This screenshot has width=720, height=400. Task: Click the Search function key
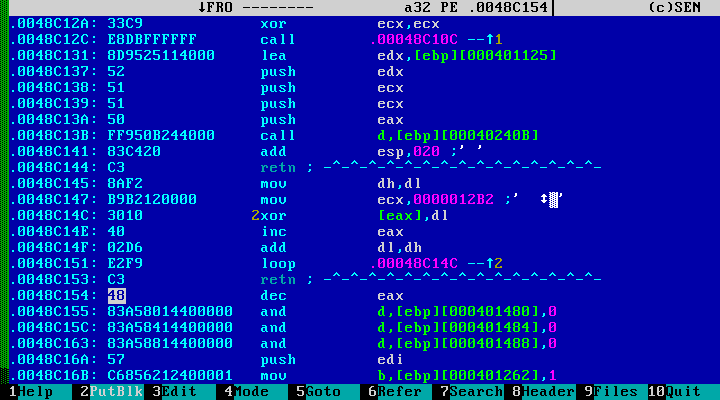(x=474, y=392)
